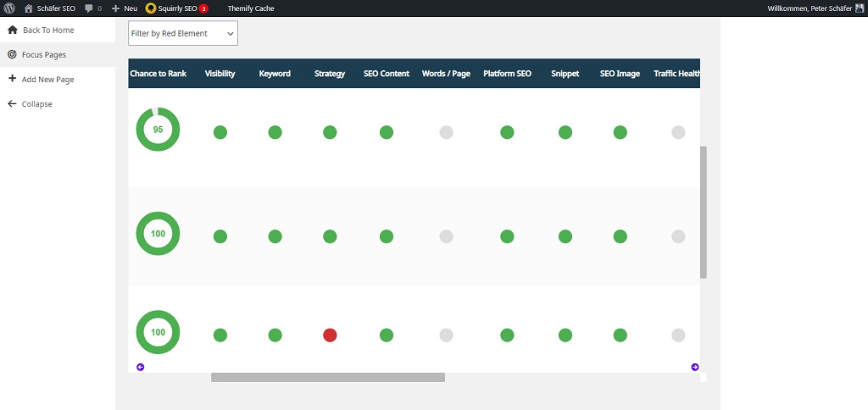Click the user avatar in the admin bar

860,8
